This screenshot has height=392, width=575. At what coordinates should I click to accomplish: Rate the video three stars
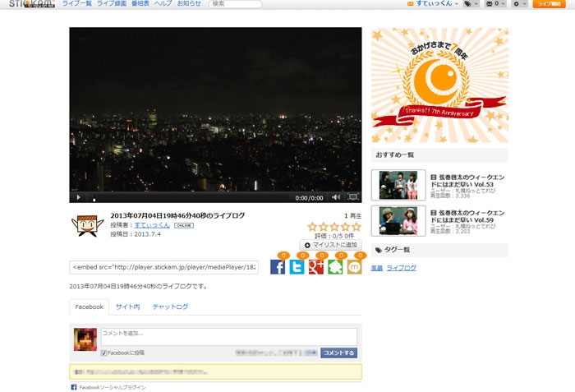[334, 227]
